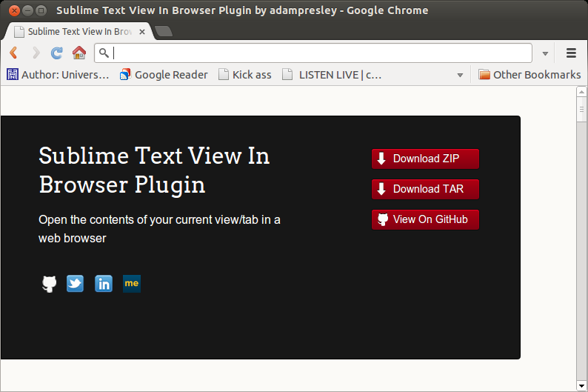The image size is (588, 392).
Task: Click the vertical scrollbar thumb
Action: [x=581, y=109]
